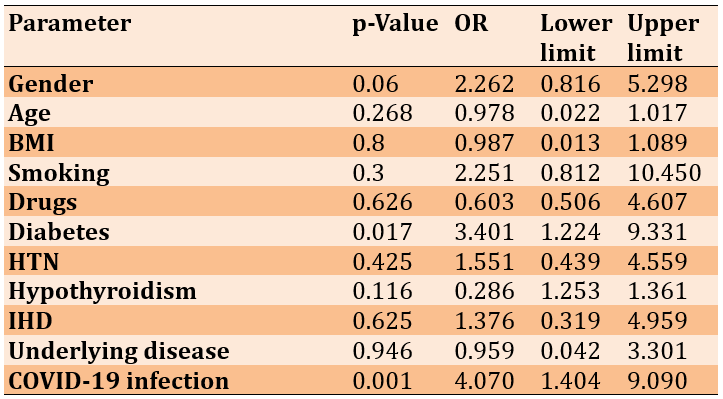Click the Hypothyroidism row label

pyautogui.click(x=102, y=292)
